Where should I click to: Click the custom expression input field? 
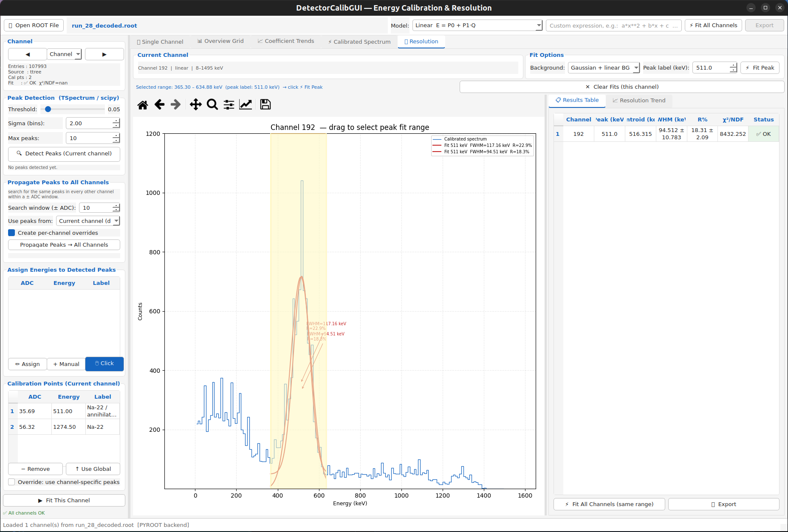(613, 25)
